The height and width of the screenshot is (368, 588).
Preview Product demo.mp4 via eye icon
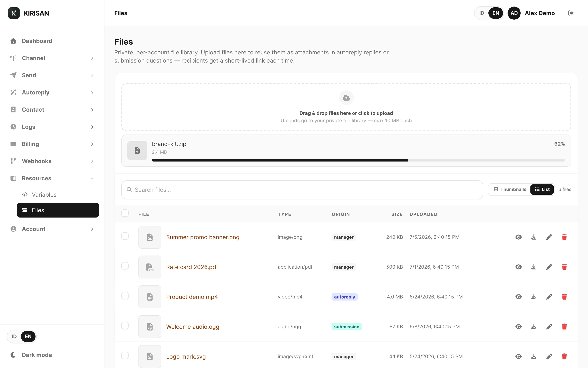tap(519, 297)
